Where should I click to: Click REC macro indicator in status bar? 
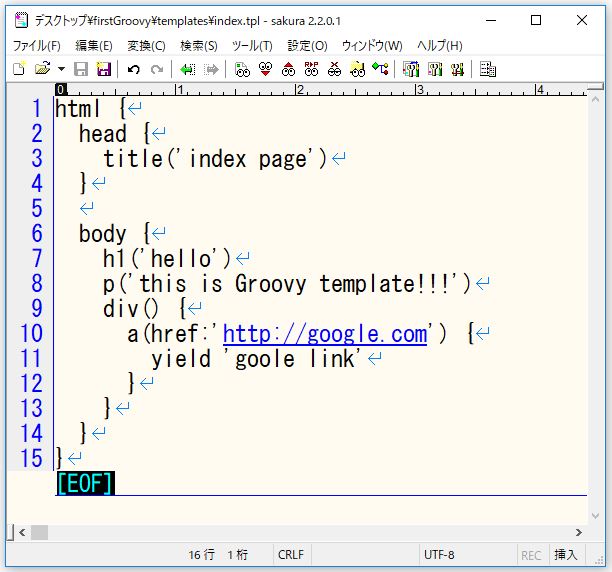531,555
